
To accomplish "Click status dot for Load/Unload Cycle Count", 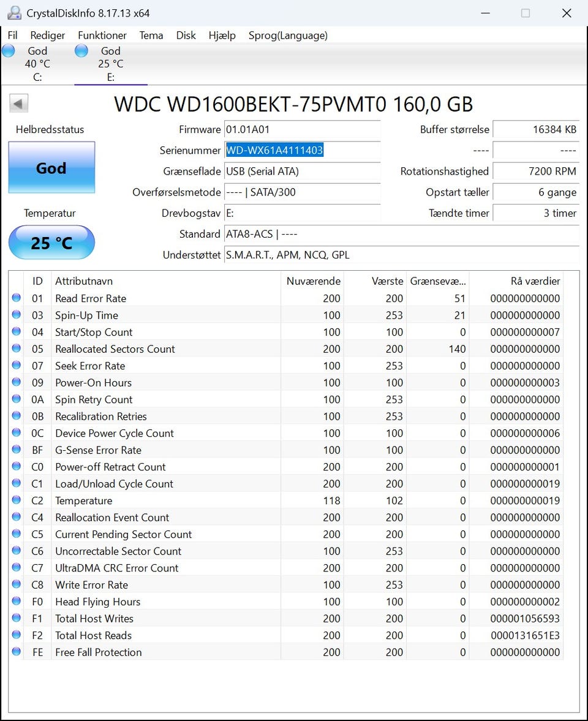I will [17, 483].
